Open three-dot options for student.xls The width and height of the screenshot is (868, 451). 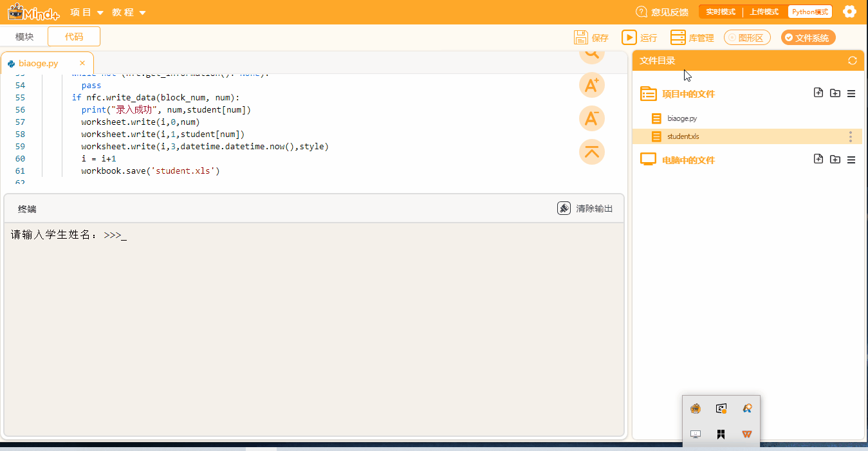pos(851,136)
